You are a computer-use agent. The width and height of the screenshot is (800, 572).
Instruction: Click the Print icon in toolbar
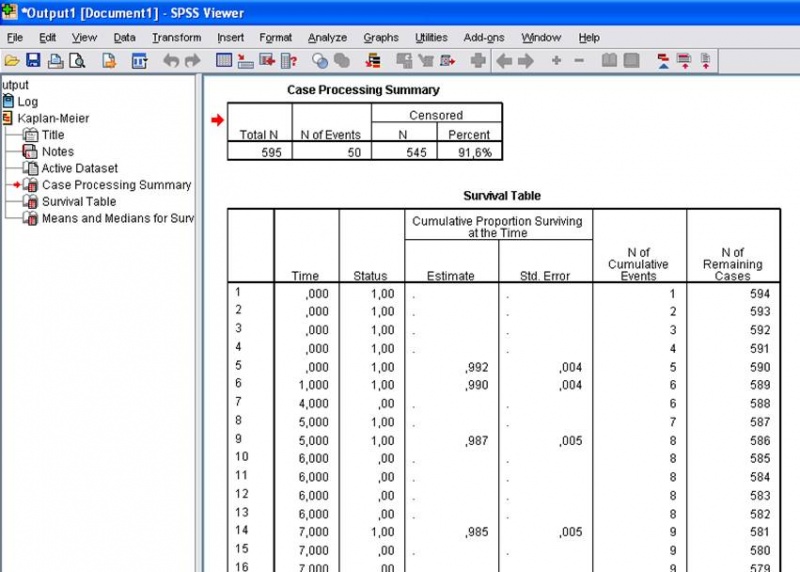pos(56,61)
